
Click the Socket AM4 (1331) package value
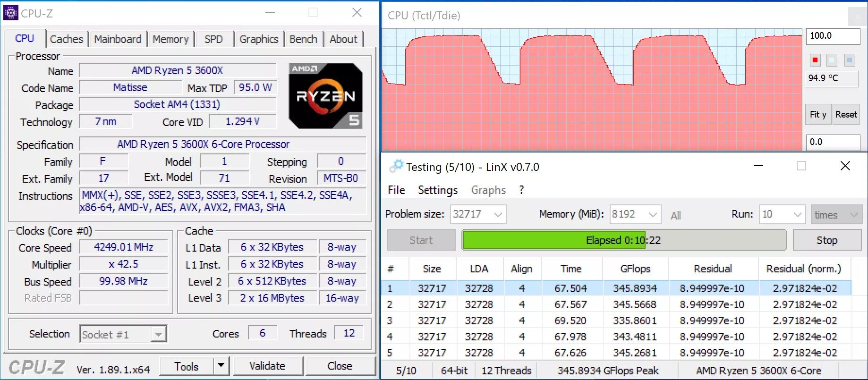coord(178,104)
